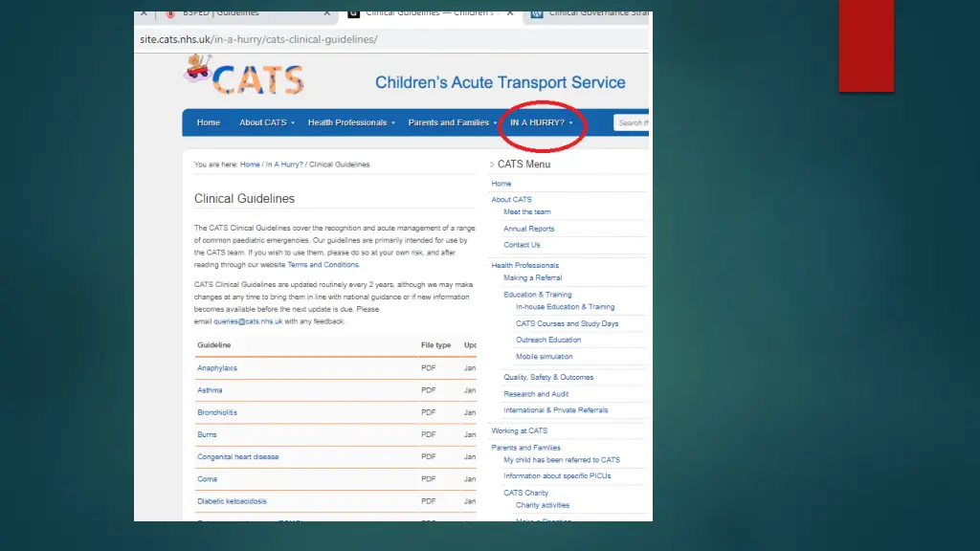Open the Bronchiolitis guideline
Viewport: 980px width, 551px height.
217,412
